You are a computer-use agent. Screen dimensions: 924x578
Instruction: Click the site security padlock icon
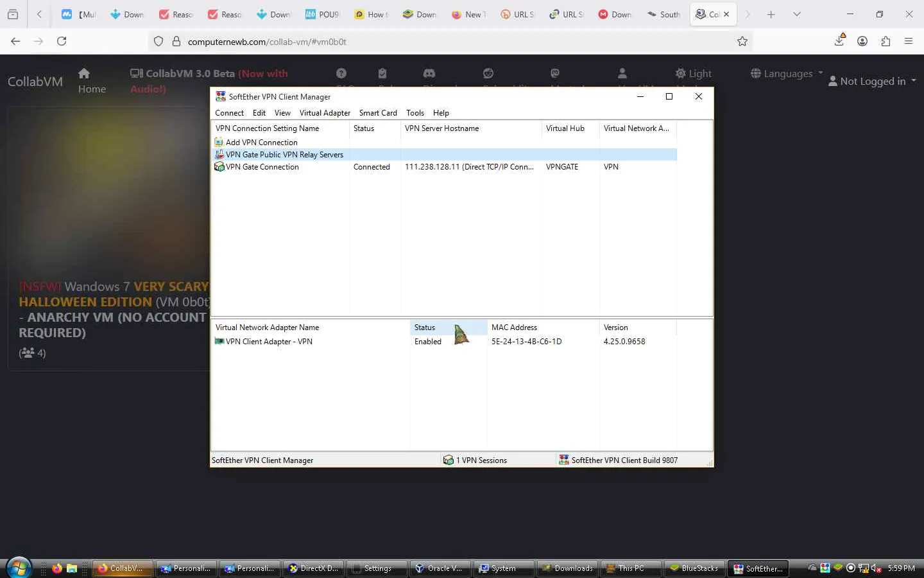(x=176, y=41)
